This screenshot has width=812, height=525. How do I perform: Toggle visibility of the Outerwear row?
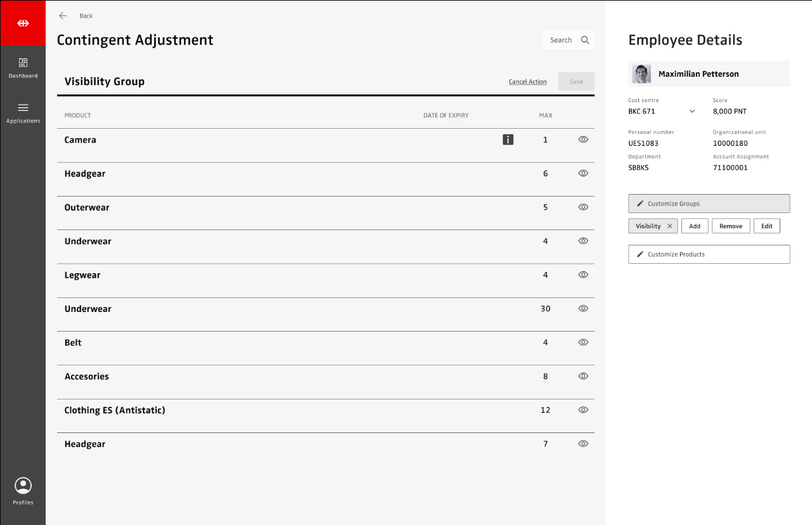coord(583,207)
